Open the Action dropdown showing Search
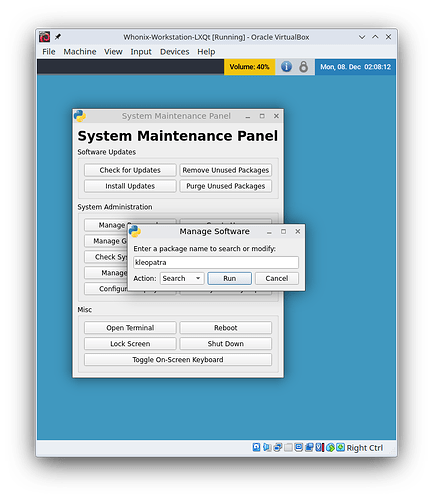433x499 pixels. [x=182, y=278]
